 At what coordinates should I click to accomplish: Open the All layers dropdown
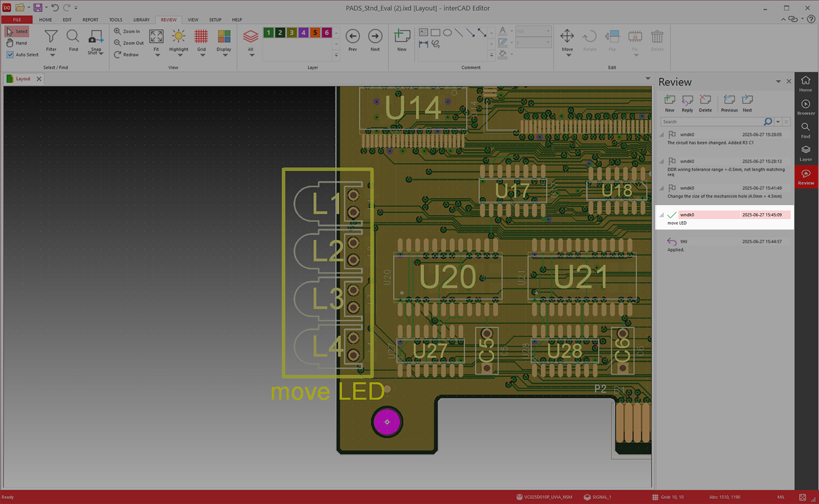click(x=251, y=55)
